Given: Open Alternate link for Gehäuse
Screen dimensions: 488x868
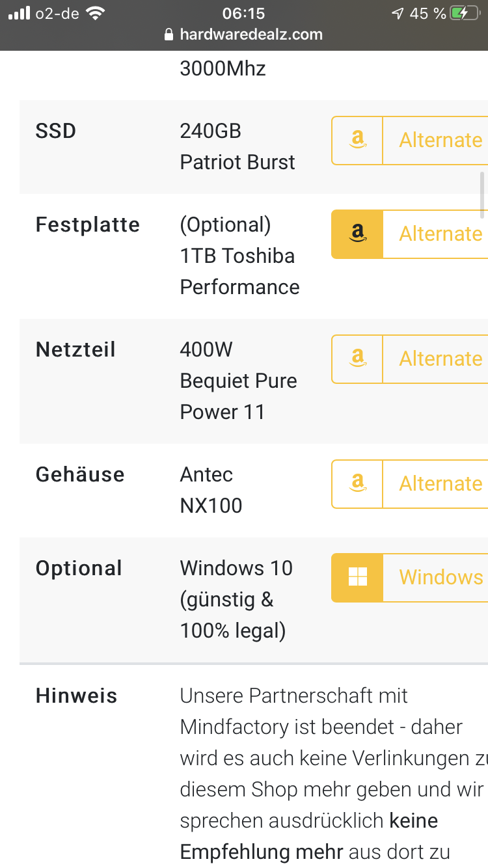Looking at the screenshot, I should tap(441, 483).
